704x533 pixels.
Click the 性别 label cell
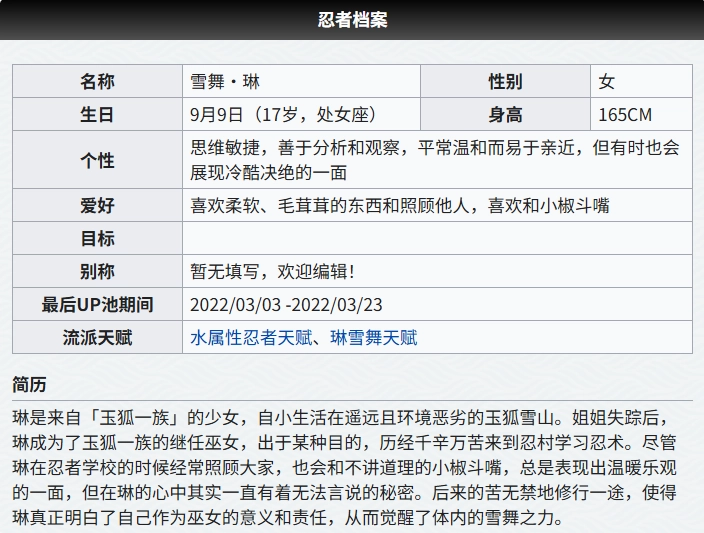coord(505,82)
